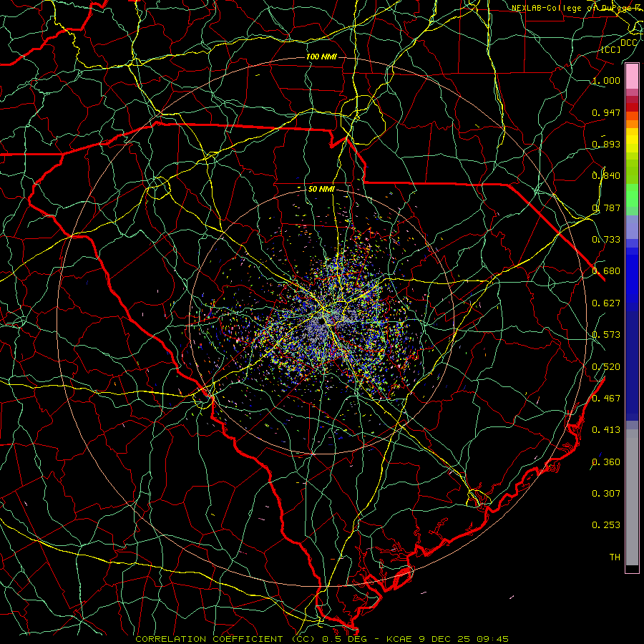Select the 0.467 legend value
Viewport: 644px width, 644px height.
[x=606, y=399]
